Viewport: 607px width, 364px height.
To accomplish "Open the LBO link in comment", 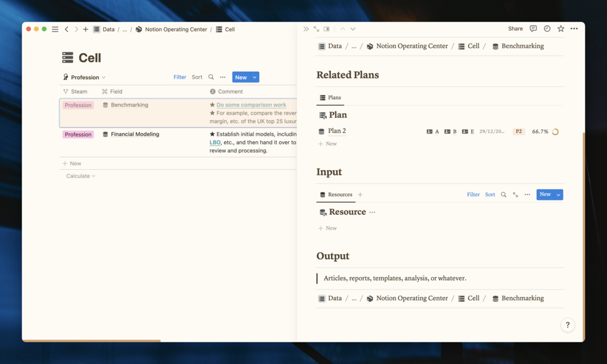I will pos(215,142).
